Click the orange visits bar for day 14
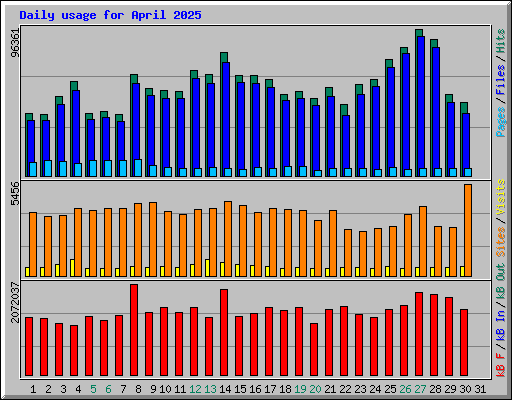Image resolution: width=512 pixels, height=400 pixels. 228,239
